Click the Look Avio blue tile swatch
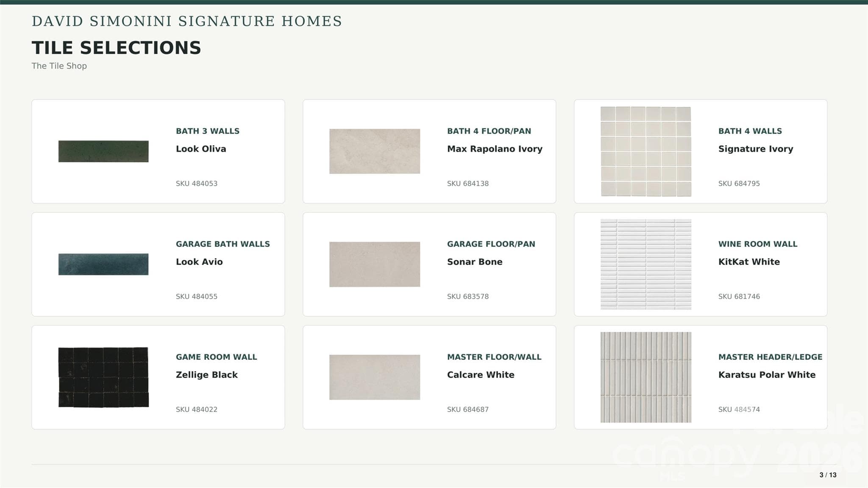The image size is (868, 488). [x=103, y=264]
